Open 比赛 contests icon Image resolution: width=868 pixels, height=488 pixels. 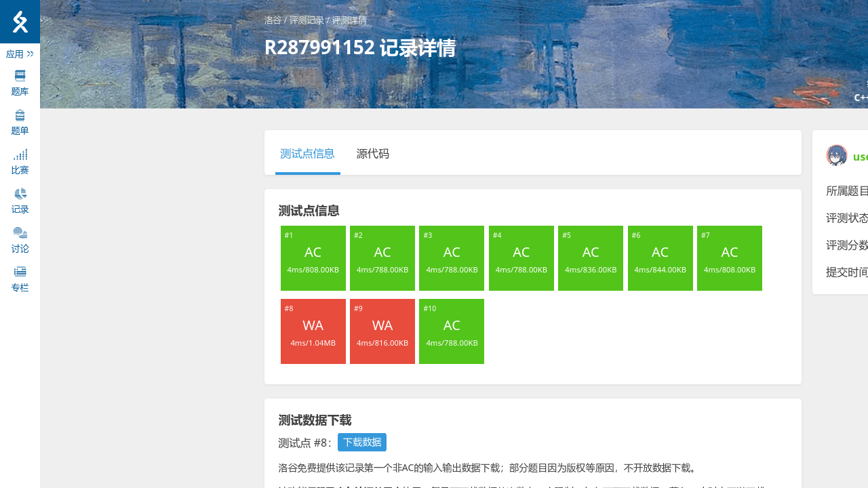[20, 155]
